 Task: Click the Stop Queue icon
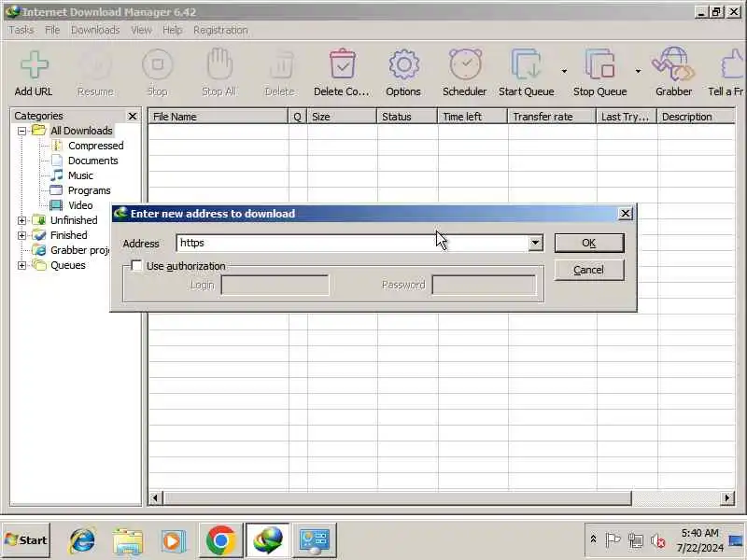click(x=599, y=63)
